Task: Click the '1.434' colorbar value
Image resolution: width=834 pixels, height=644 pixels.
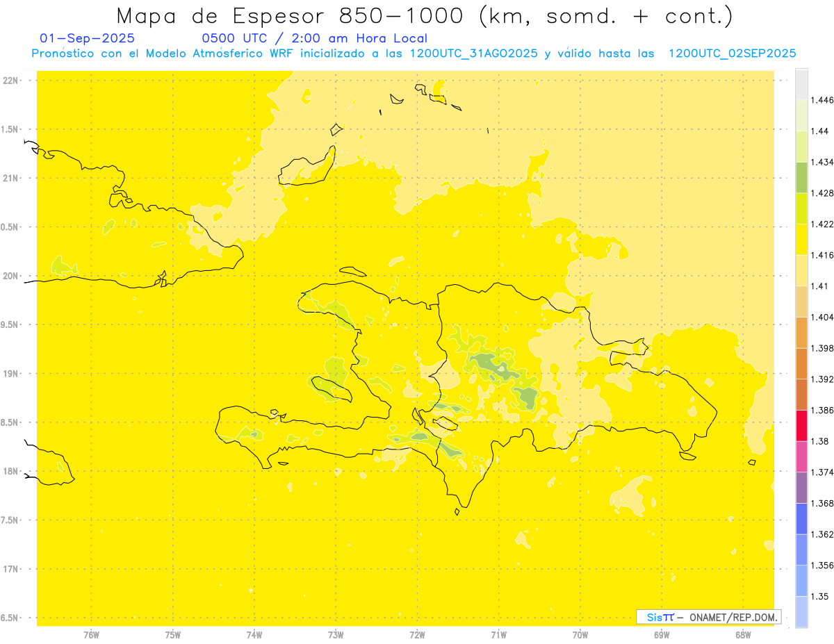Action: (823, 162)
